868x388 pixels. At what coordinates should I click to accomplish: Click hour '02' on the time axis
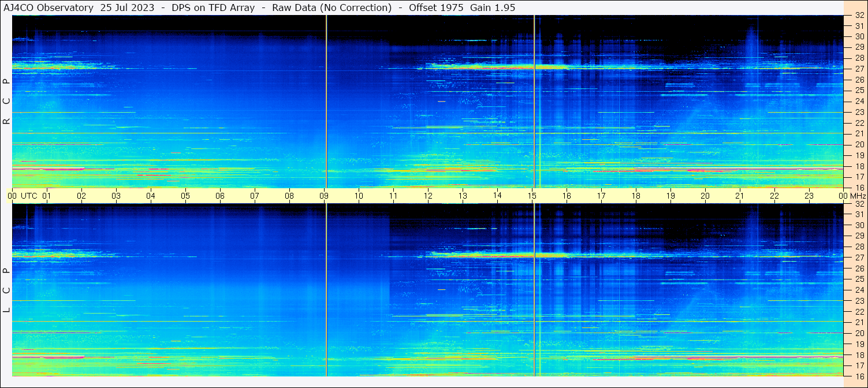[x=81, y=196]
